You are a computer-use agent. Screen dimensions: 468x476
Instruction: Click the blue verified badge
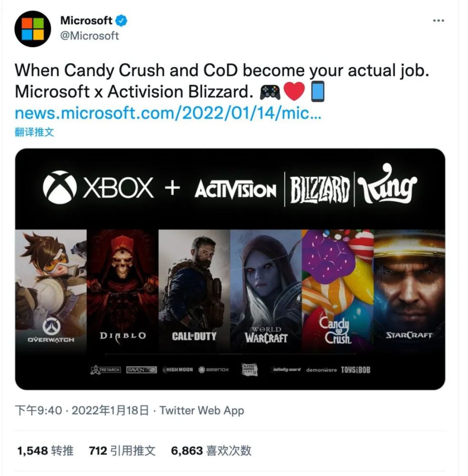122,20
